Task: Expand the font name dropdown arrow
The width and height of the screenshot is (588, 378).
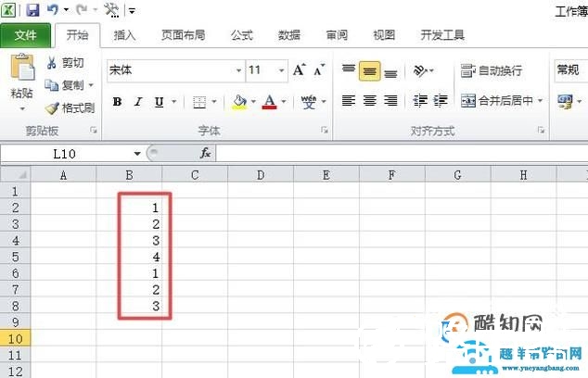Action: coord(239,70)
